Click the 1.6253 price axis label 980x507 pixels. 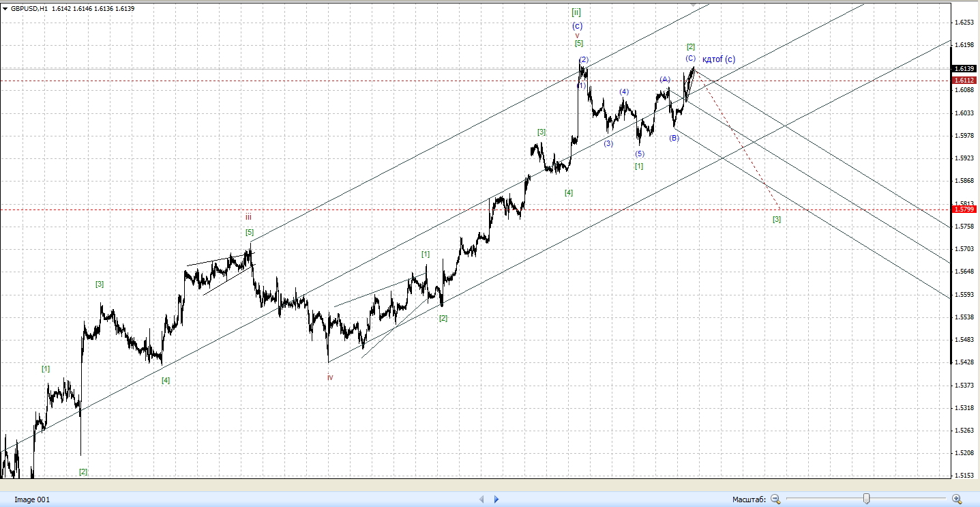964,23
